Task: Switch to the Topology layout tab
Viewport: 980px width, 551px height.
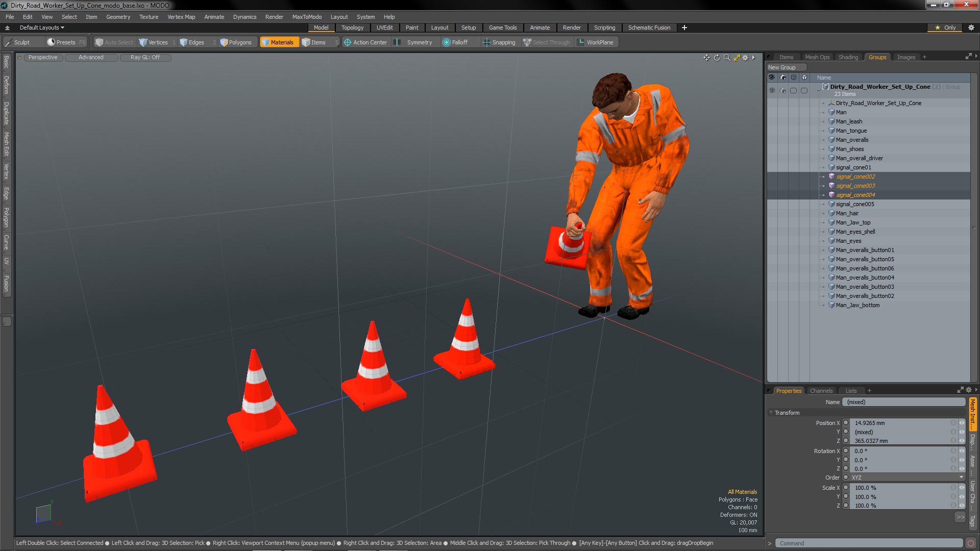Action: tap(352, 28)
